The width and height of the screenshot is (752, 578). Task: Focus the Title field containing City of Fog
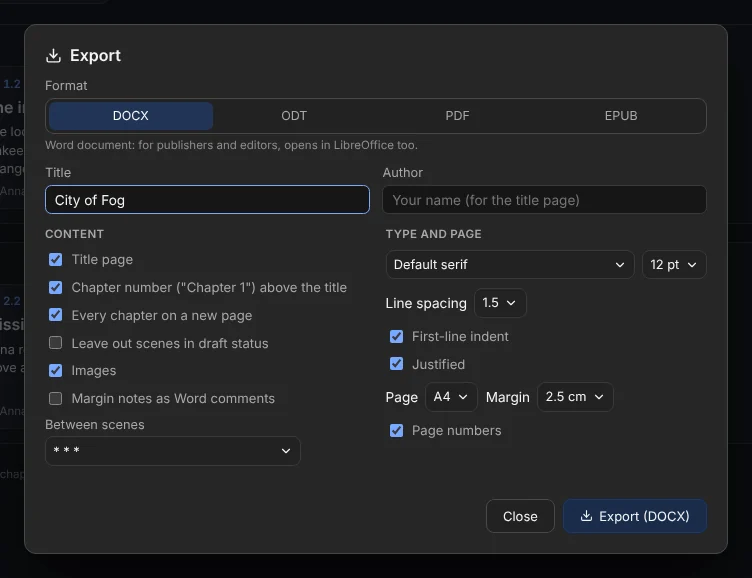pos(207,200)
